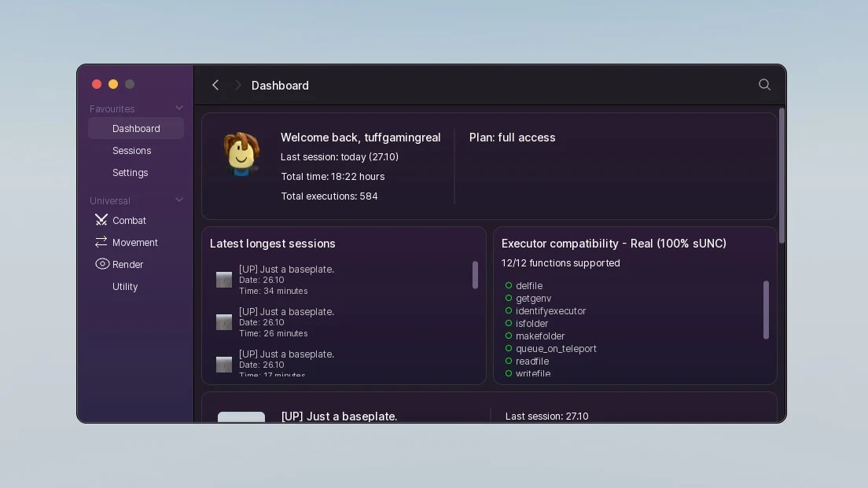
Task: Click the green circle next to delfile
Action: coord(508,285)
